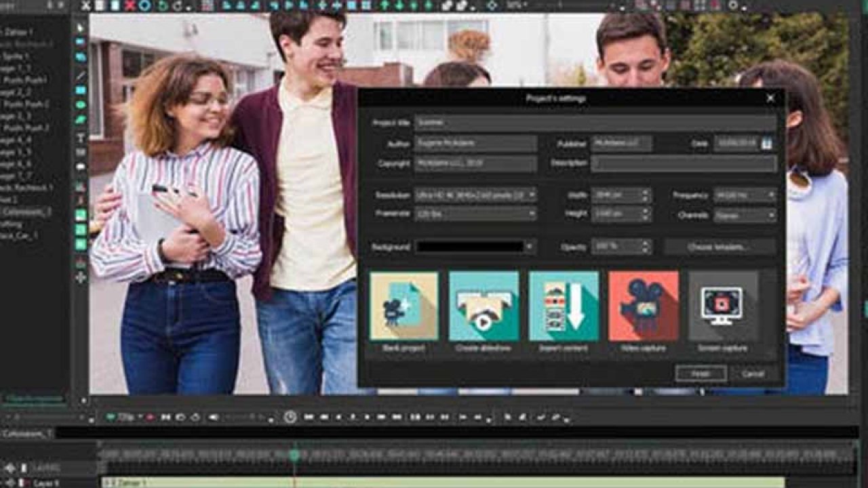Open the Frequency dropdown
This screenshot has width=868, height=488.
[x=745, y=195]
